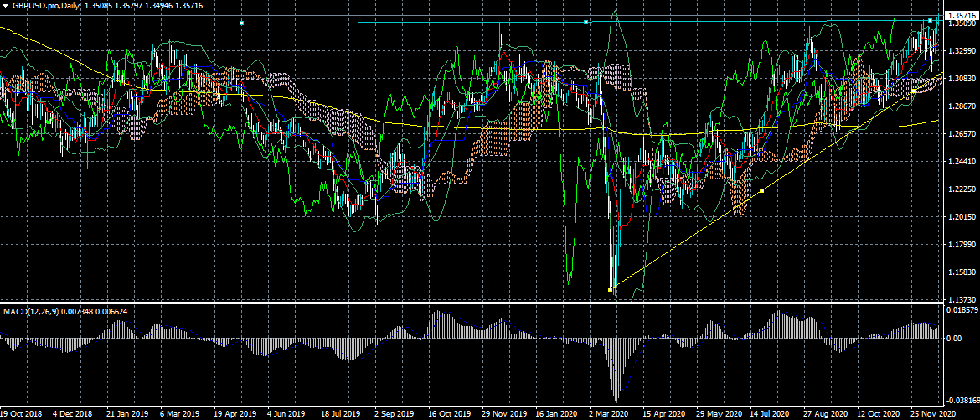This screenshot has width=980, height=420.
Task: Click the 0.018579 MACD scale value
Action: 960,310
